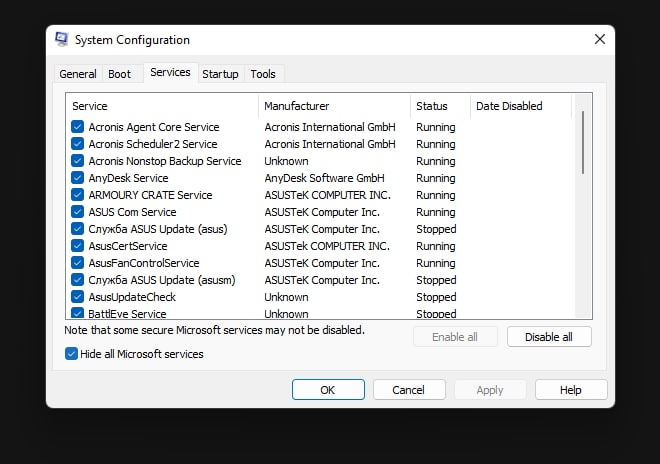Screen dimensions: 660x464
Task: Toggle AsusFanControlService checkbox
Action: click(77, 262)
